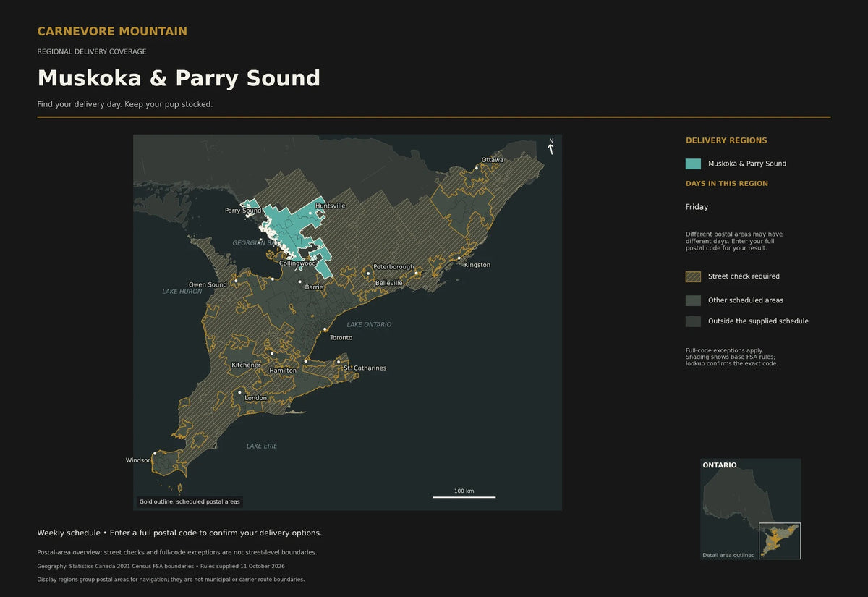Click the Detail area outlined caption
The height and width of the screenshot is (597, 868).
click(x=728, y=555)
